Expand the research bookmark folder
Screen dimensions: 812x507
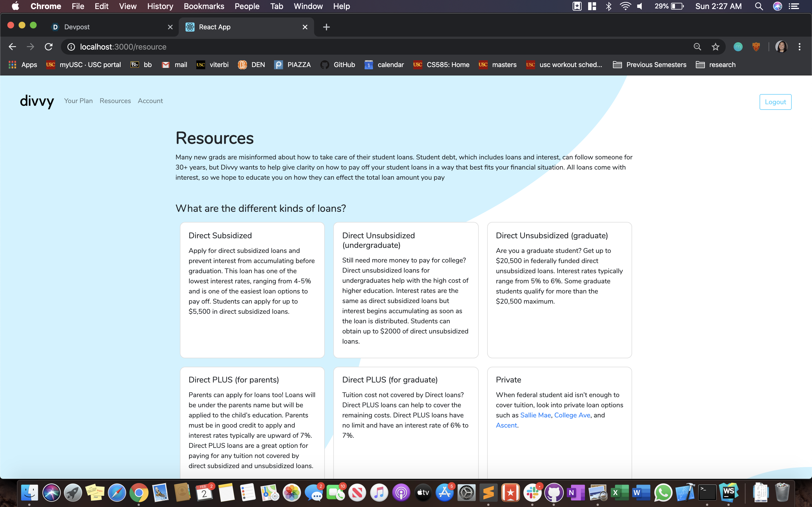pos(716,65)
